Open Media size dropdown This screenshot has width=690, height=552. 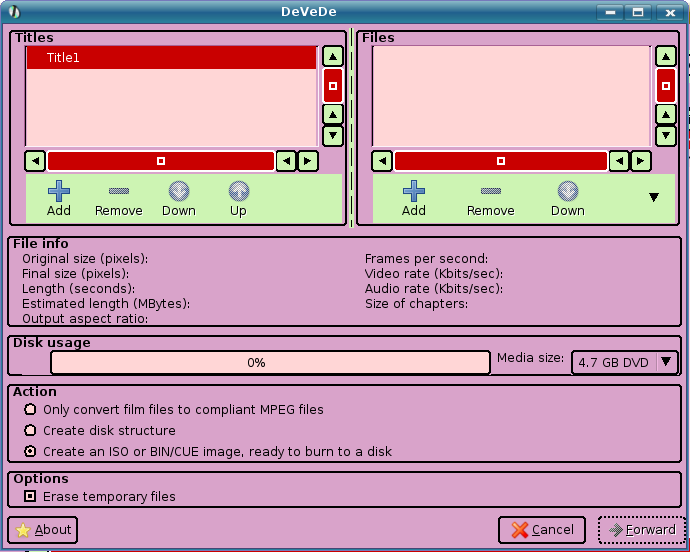pos(625,362)
